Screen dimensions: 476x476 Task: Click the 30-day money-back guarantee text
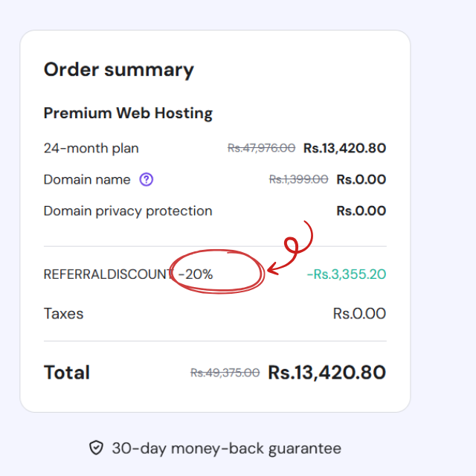(226, 448)
